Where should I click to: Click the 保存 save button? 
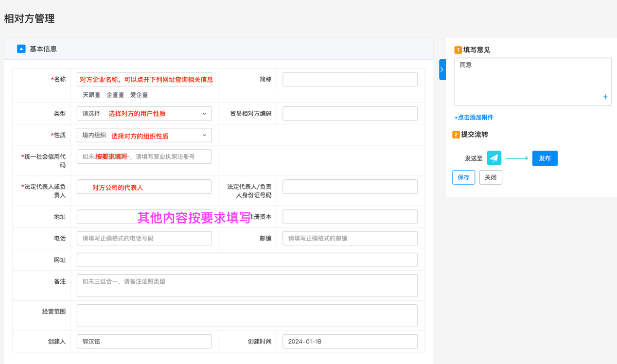463,177
